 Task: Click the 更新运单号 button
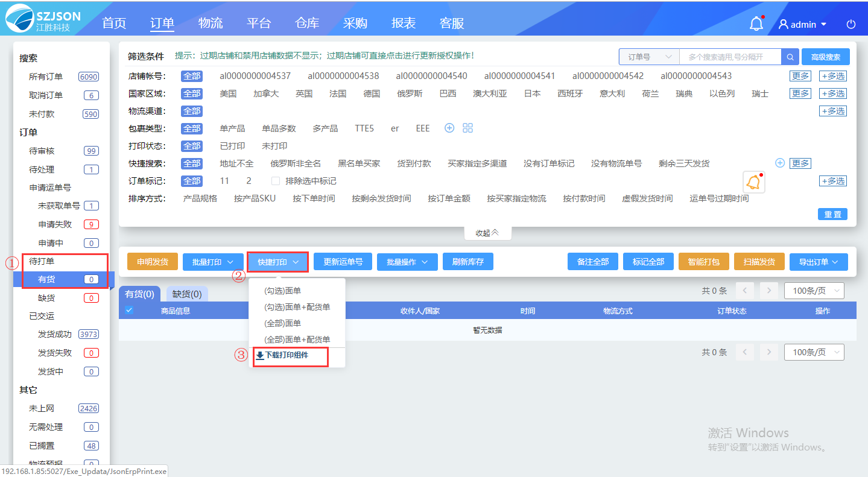343,262
